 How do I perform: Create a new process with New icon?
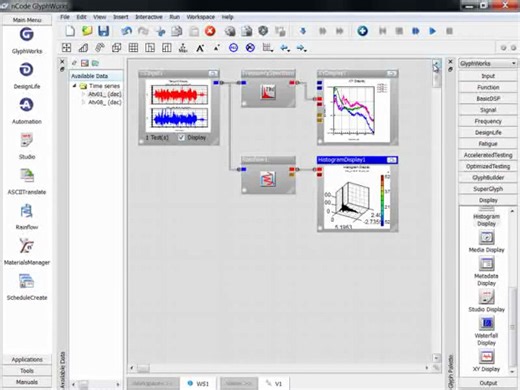(x=70, y=31)
